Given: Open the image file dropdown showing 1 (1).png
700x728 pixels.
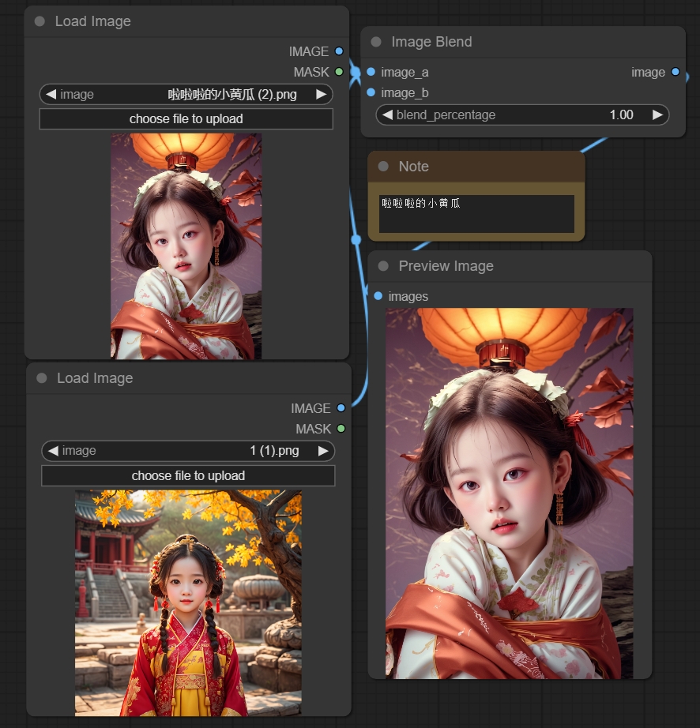Looking at the screenshot, I should [188, 451].
